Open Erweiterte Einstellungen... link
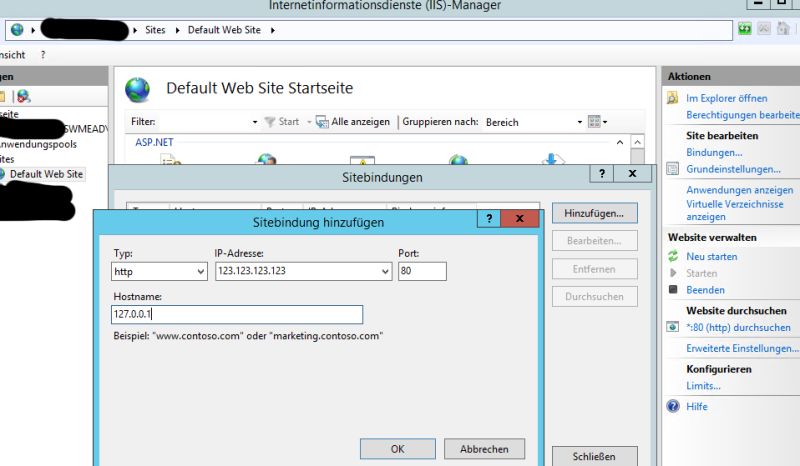This screenshot has height=466, width=800. 742,348
